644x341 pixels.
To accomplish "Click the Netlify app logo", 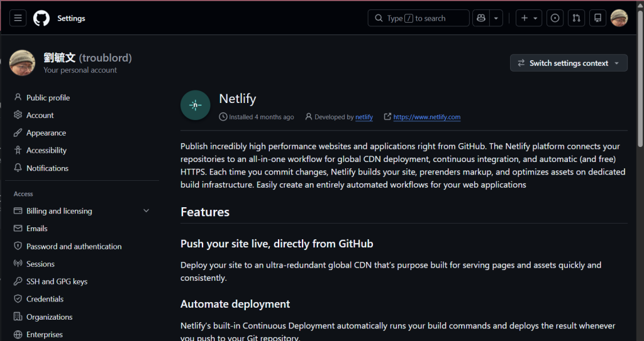I will pos(196,105).
